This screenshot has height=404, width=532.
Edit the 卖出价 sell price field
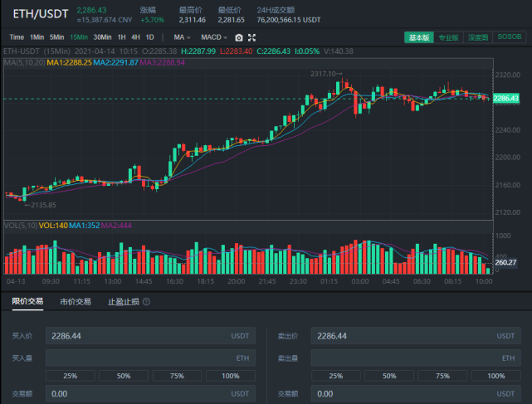tap(416, 336)
